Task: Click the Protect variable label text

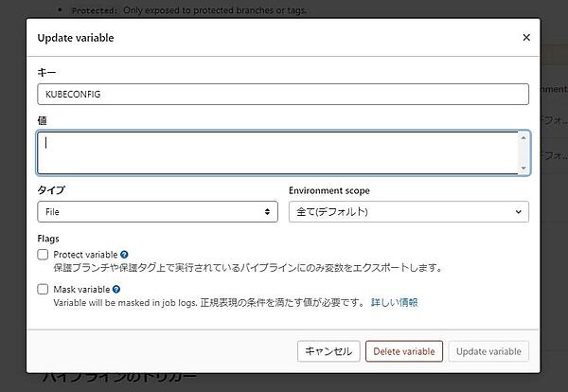Action: point(85,255)
